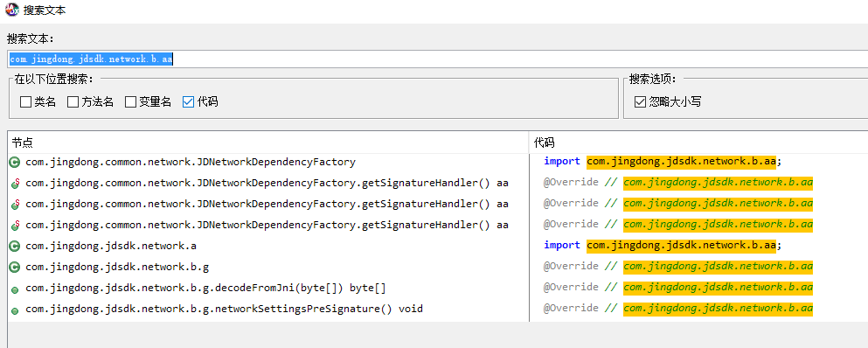This screenshot has width=868, height=348.
Task: Click the search text input field
Action: pos(437,59)
